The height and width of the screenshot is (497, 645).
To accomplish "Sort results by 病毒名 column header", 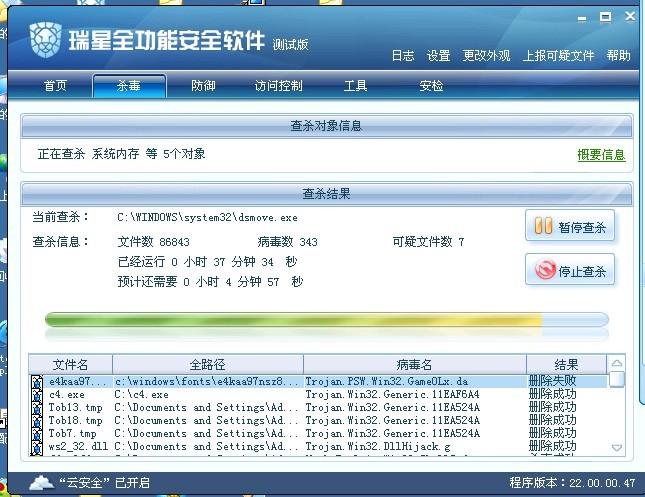I will (415, 364).
